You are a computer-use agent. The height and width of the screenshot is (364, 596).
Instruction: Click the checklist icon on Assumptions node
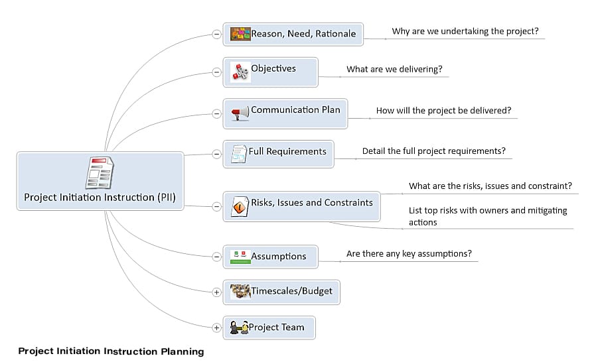[240, 257]
